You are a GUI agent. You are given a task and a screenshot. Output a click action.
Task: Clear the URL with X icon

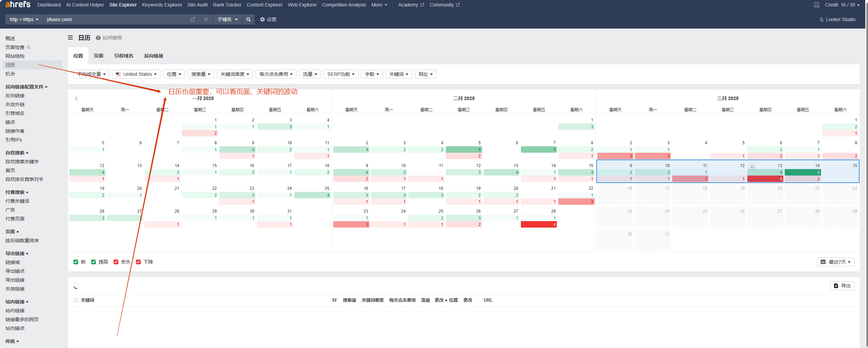click(206, 19)
